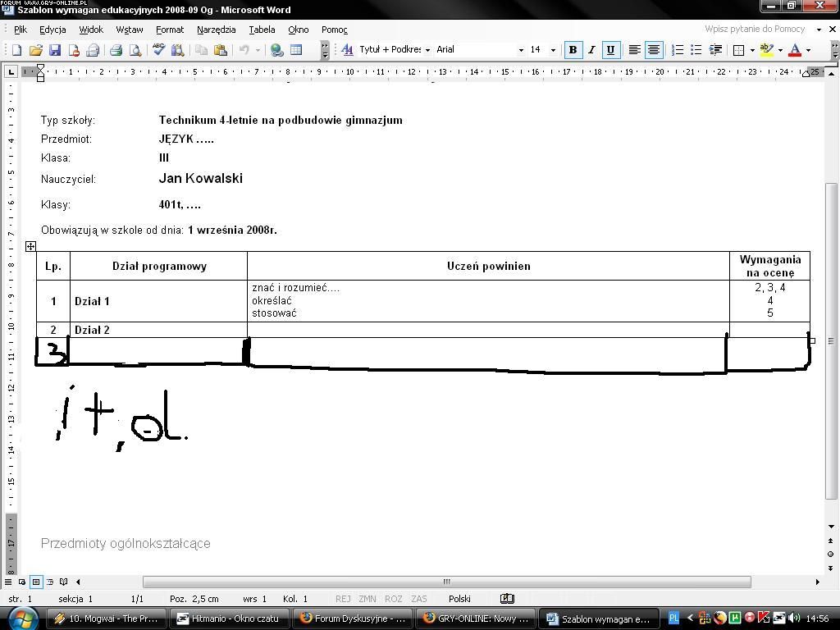
Task: Click the vertical scrollbar thumb
Action: tap(831, 341)
